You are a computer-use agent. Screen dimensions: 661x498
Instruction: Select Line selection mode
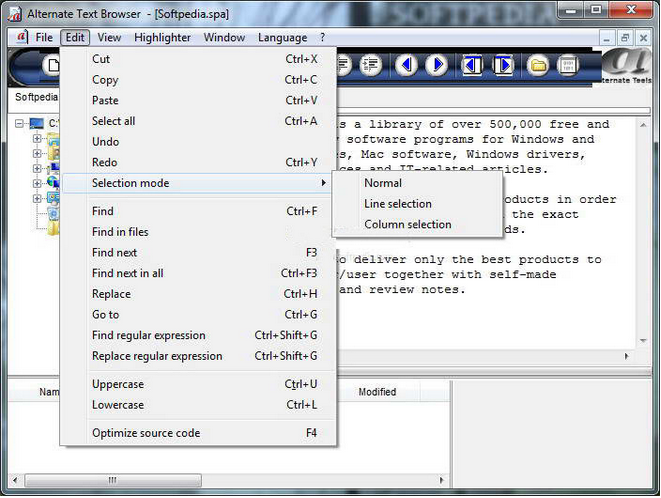[x=417, y=204]
